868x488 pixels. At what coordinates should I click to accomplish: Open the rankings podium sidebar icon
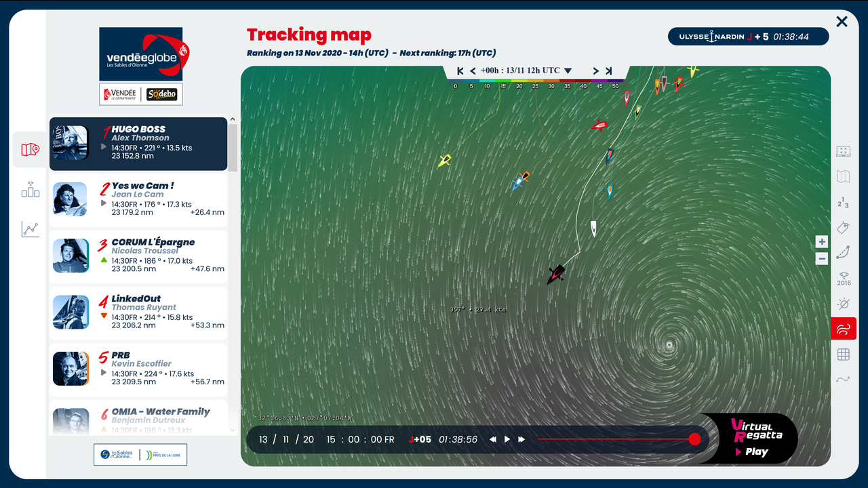[31, 189]
